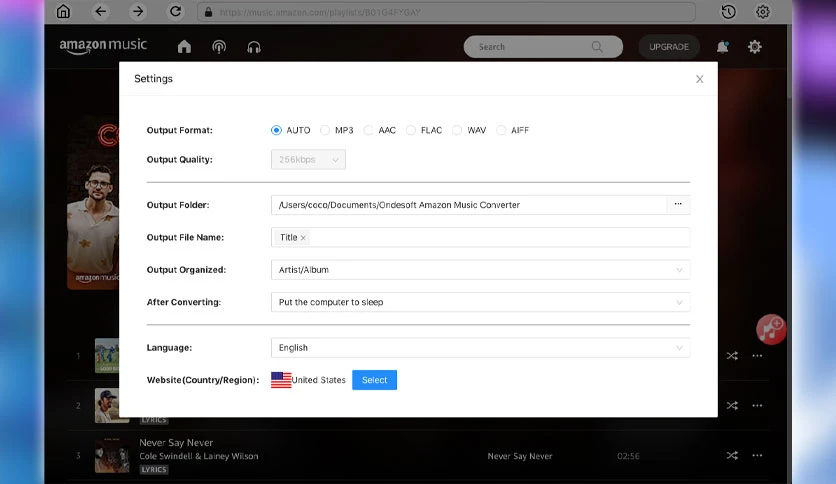Go to the browser home icon
The width and height of the screenshot is (836, 484).
(x=63, y=11)
